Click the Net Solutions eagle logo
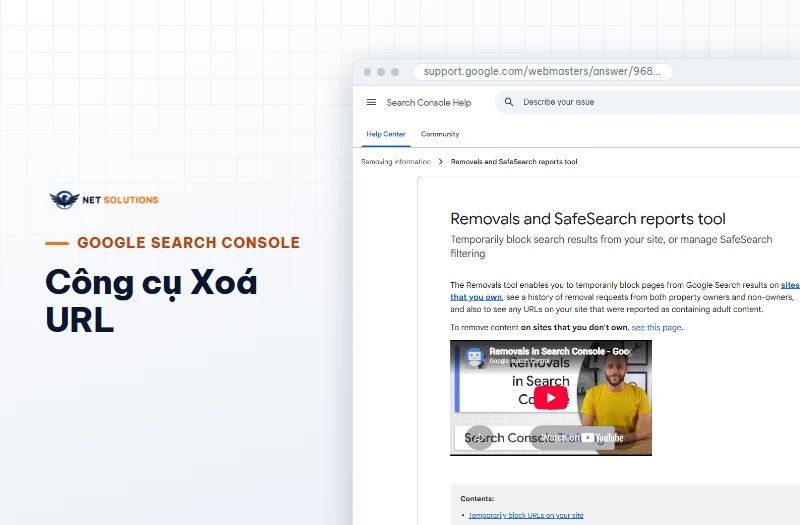The height and width of the screenshot is (525, 800). point(64,199)
